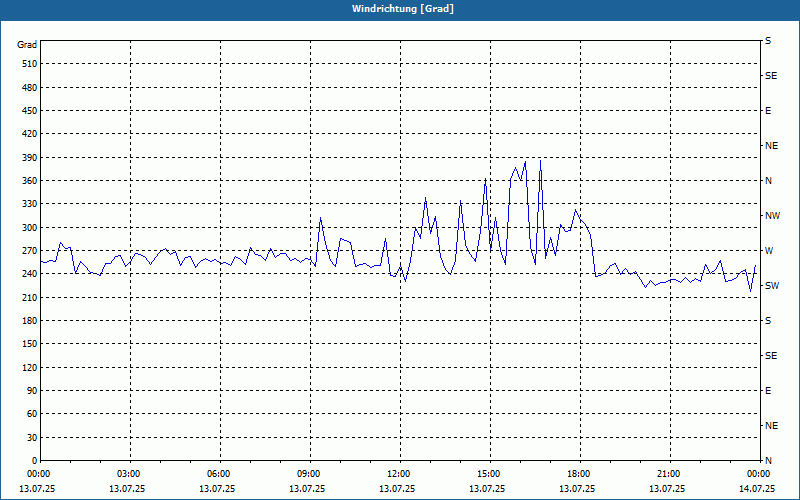Click the blue line spike just after 09:00

[320, 218]
